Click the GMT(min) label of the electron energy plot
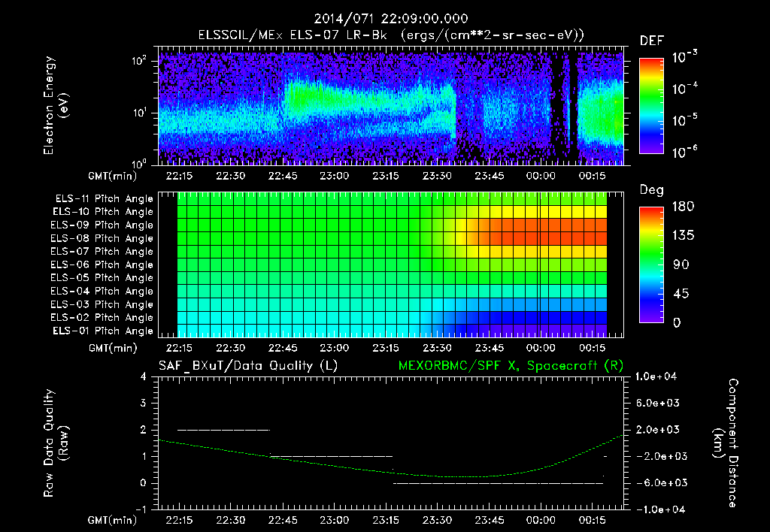Viewport: 770px width, 532px height. (x=113, y=176)
